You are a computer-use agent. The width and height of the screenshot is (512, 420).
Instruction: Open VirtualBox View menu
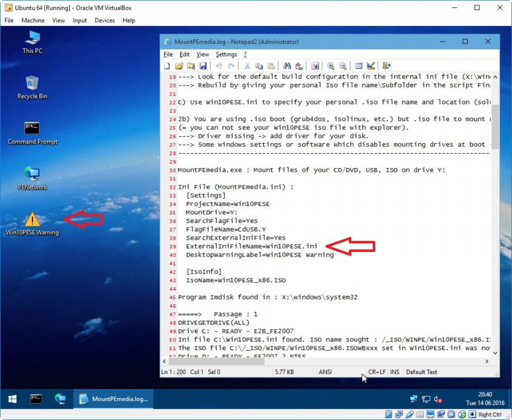[59, 20]
